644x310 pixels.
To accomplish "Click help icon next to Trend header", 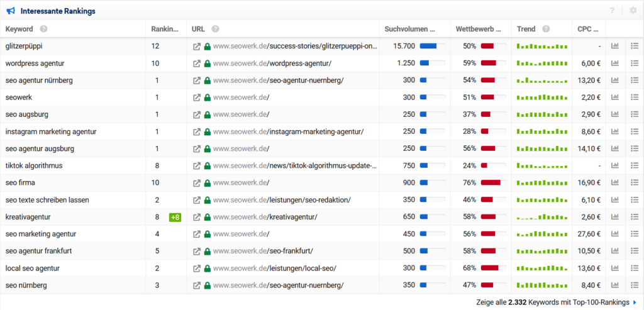I will click(x=546, y=29).
